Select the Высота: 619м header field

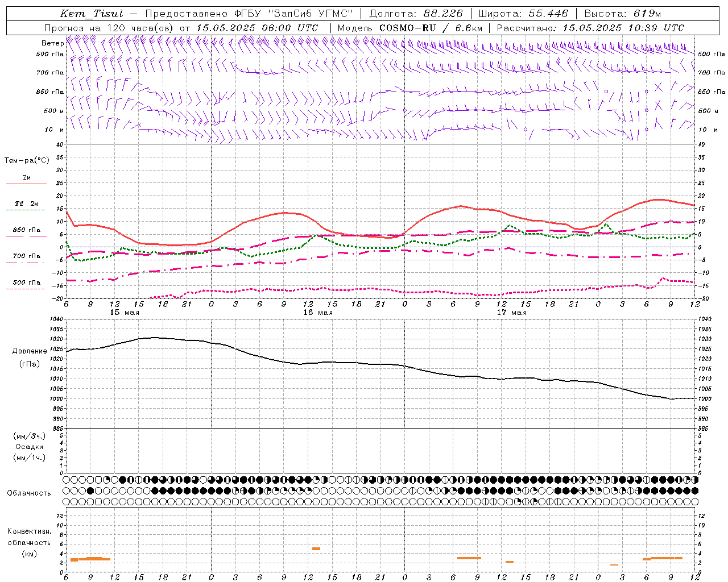coord(623,14)
